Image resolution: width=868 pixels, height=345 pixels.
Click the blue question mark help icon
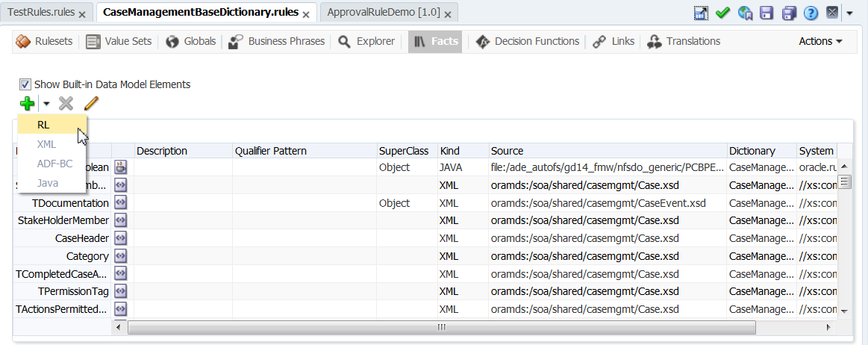[811, 13]
